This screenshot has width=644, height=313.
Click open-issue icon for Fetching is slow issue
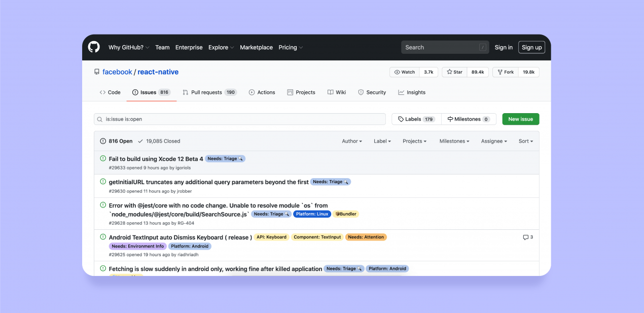coord(103,268)
